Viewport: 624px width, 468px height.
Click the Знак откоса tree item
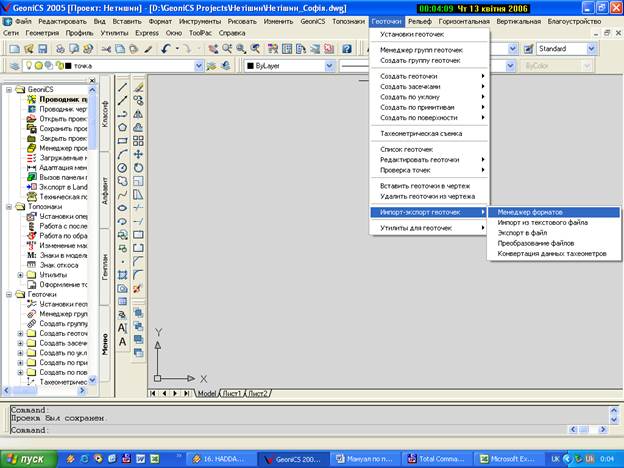[59, 265]
